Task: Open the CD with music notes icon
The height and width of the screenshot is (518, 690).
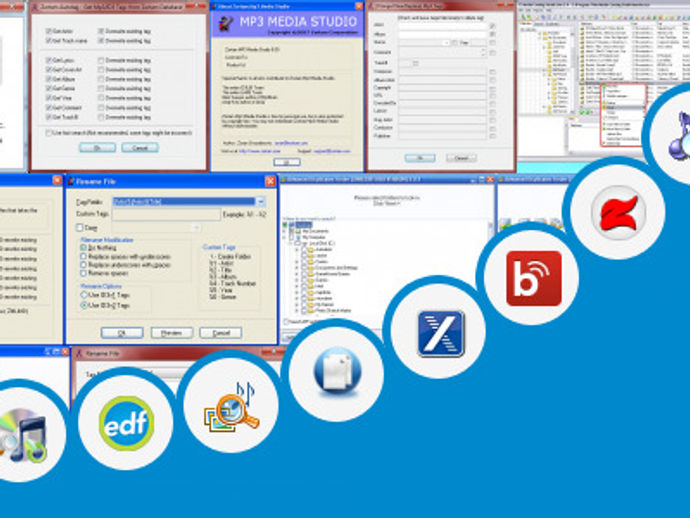Action: pyautogui.click(x=22, y=434)
